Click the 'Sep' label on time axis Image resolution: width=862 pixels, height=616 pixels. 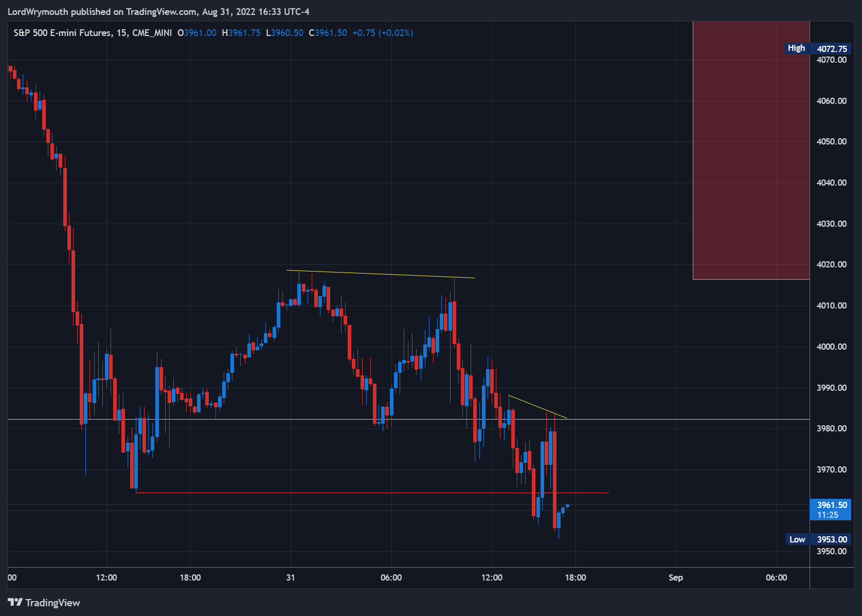click(x=676, y=577)
